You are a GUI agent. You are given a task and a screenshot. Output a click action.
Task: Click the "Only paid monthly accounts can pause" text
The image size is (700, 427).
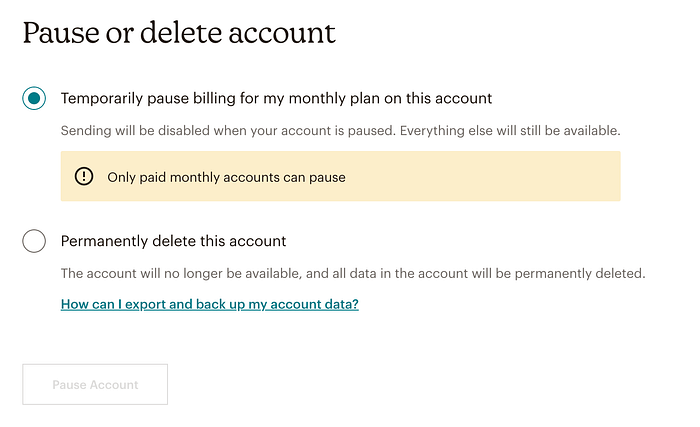point(226,177)
